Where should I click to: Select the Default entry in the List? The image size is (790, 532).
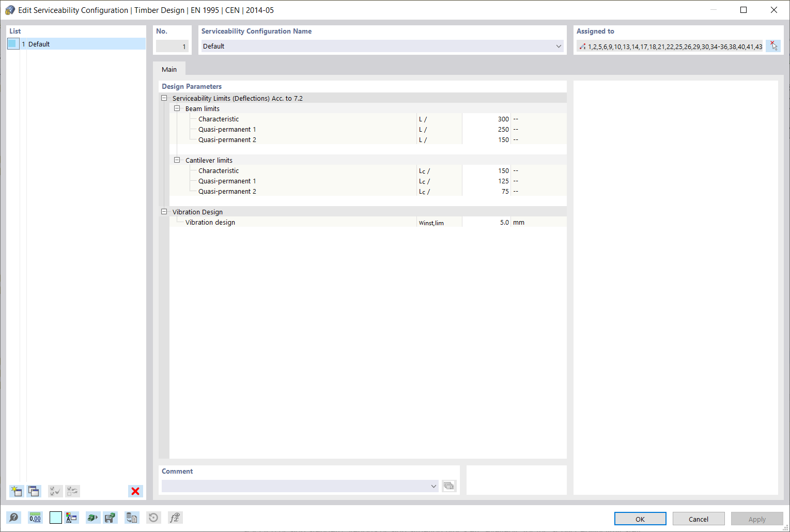point(39,43)
